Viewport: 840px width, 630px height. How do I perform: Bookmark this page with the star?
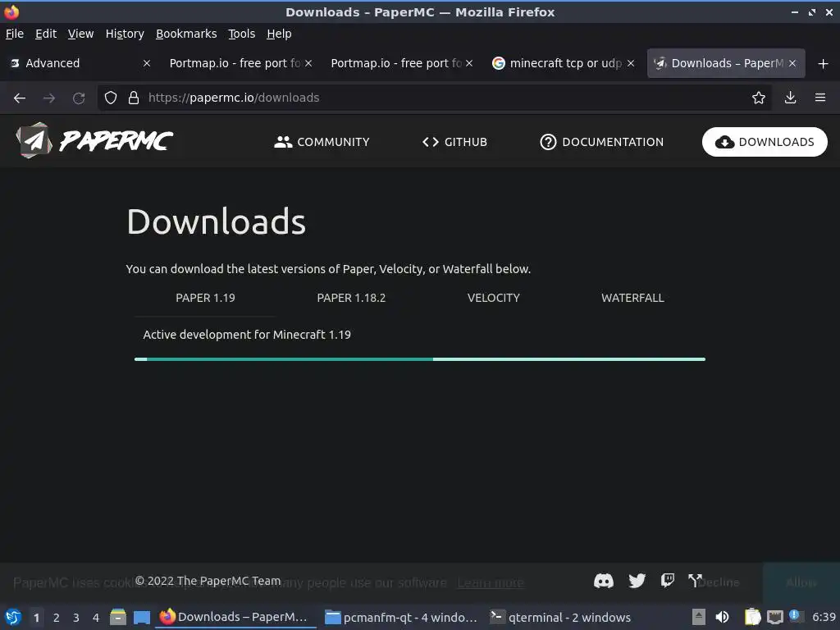(x=758, y=98)
